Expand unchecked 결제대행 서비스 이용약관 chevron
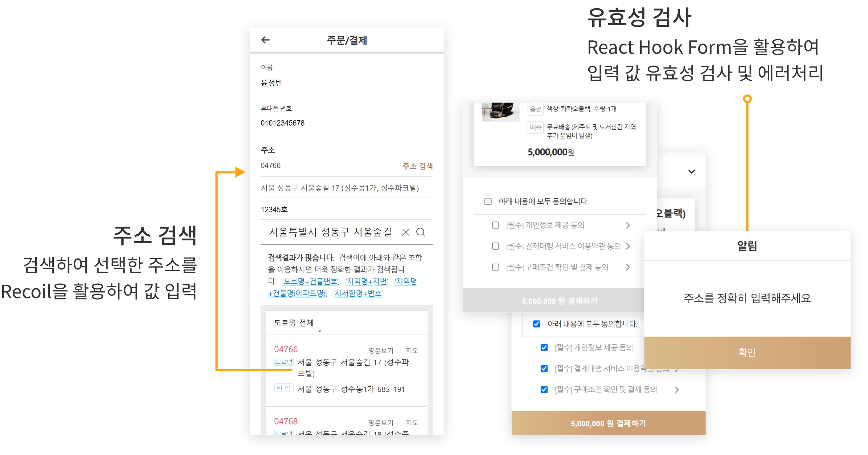 628,246
